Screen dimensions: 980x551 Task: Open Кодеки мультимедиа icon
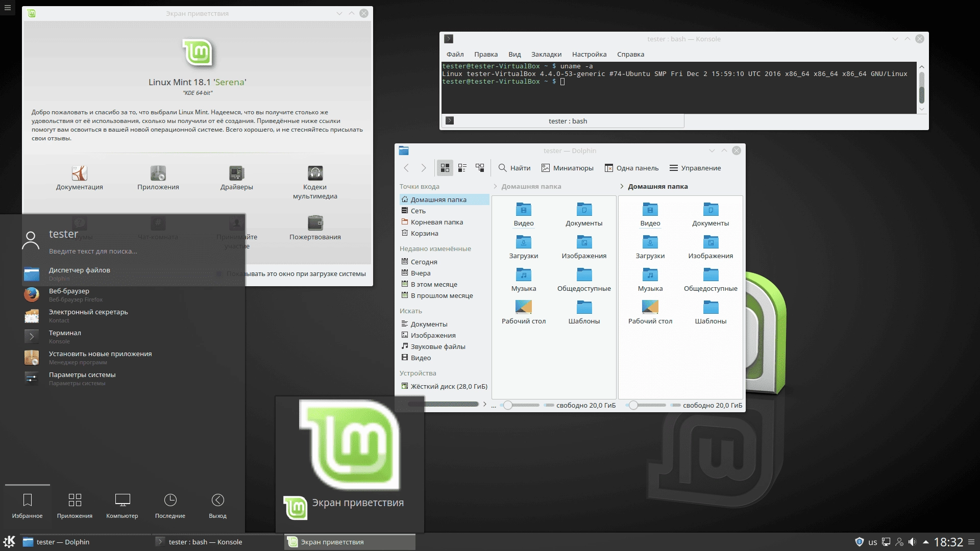[x=315, y=173]
